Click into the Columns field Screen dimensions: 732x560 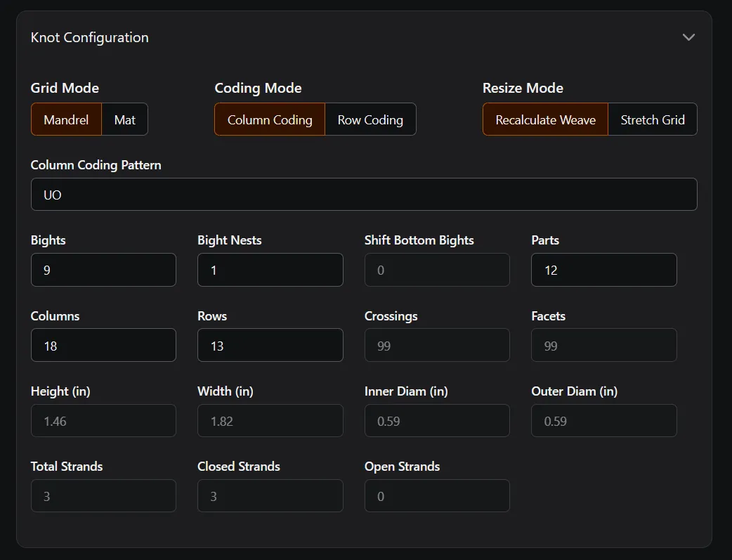click(103, 345)
